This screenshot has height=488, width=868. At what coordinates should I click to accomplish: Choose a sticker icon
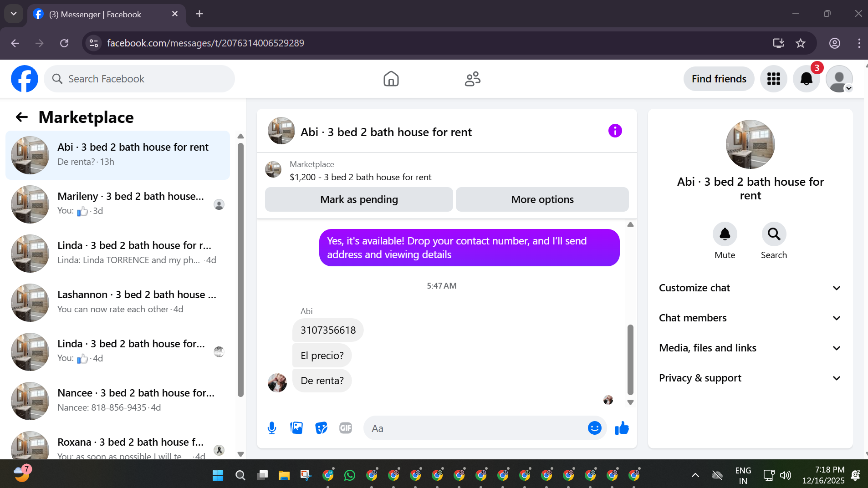point(321,428)
